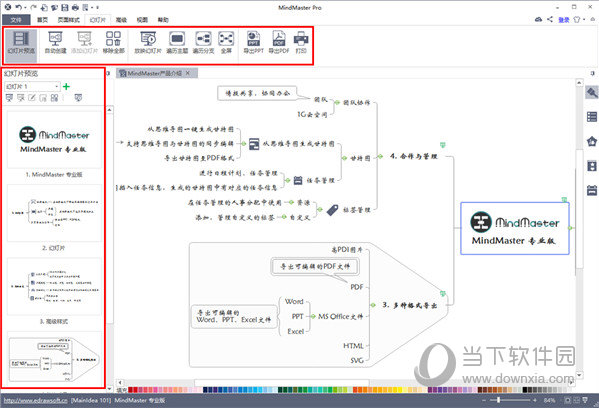599x408 pixels.
Task: Open the bookmark side panel icon
Action: tap(592, 166)
